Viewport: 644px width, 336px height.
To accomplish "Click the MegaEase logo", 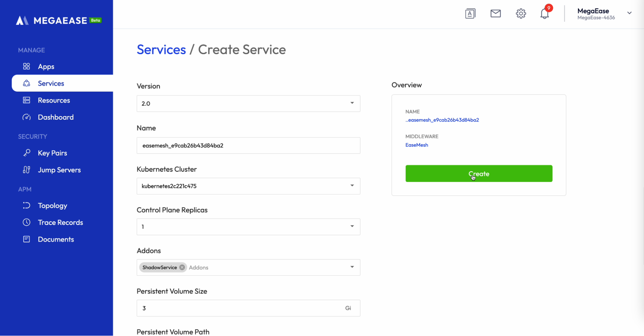I will click(x=52, y=20).
